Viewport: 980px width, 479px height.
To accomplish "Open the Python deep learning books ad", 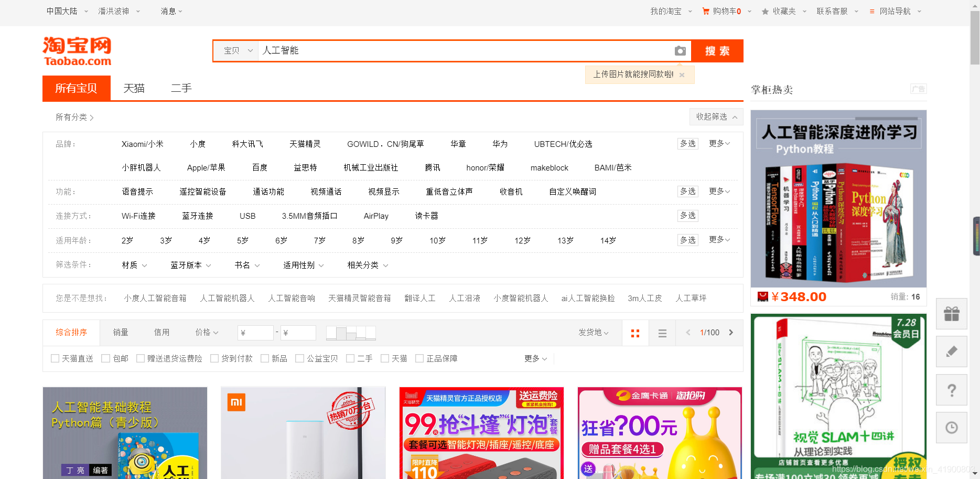I will (838, 198).
